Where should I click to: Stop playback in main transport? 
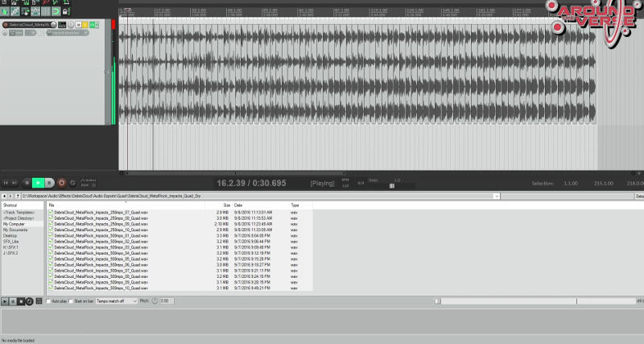[27, 183]
